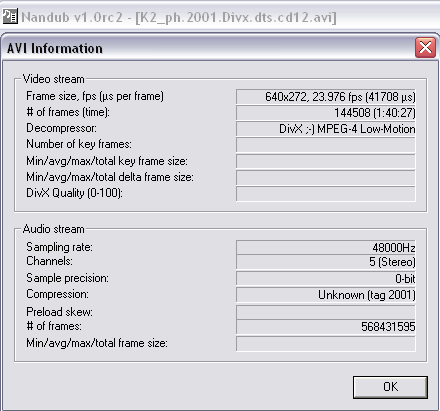Click the Min/avg/max/total frame size audio field
Image resolution: width=440 pixels, height=411 pixels.
click(x=326, y=343)
